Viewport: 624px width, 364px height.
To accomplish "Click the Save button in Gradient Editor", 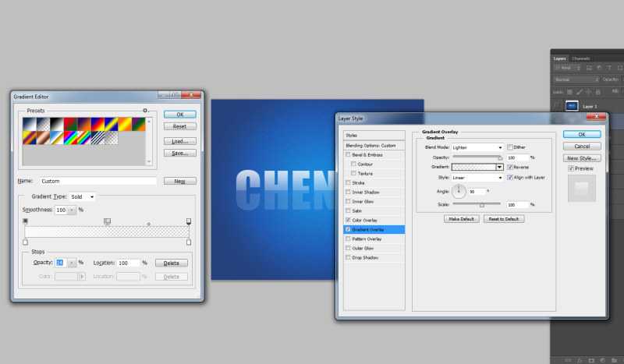I will pos(179,153).
